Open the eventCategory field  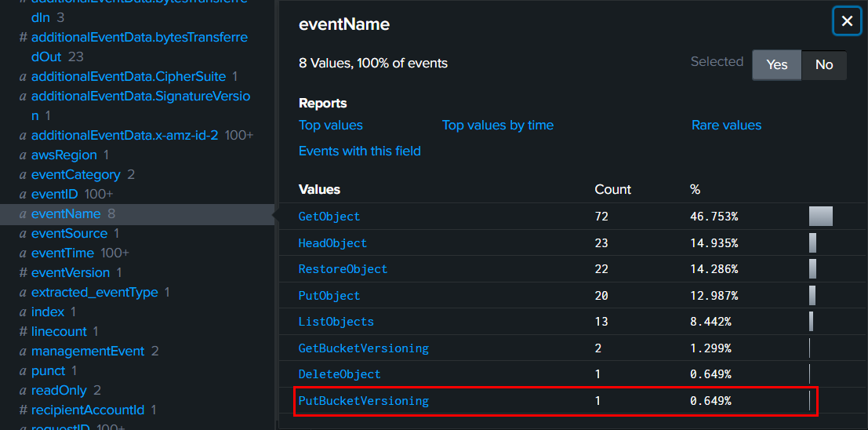coord(75,175)
